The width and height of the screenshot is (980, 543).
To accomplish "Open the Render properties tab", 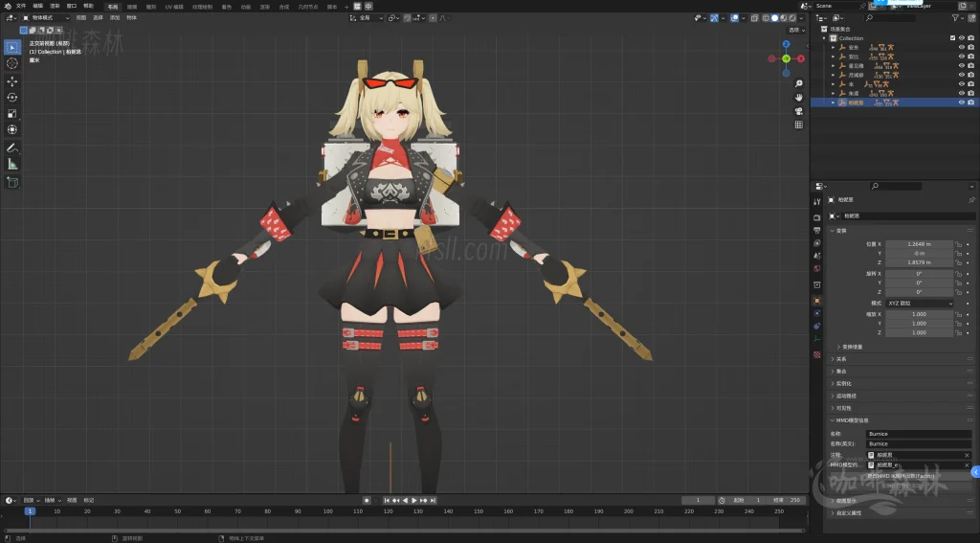I will click(817, 217).
